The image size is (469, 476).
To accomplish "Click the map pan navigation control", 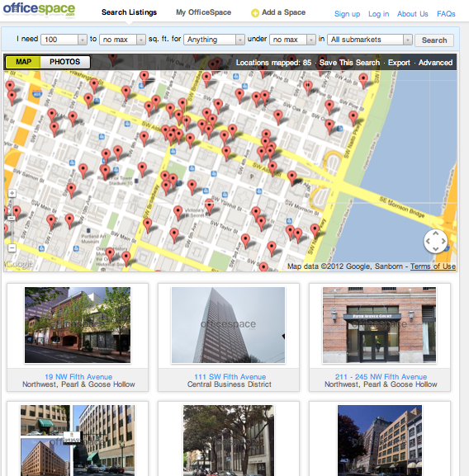I will 436,242.
